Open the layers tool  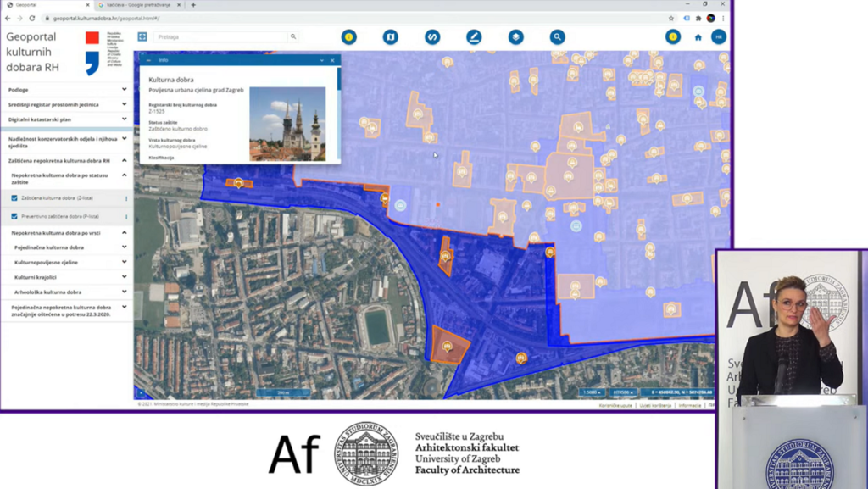point(516,37)
